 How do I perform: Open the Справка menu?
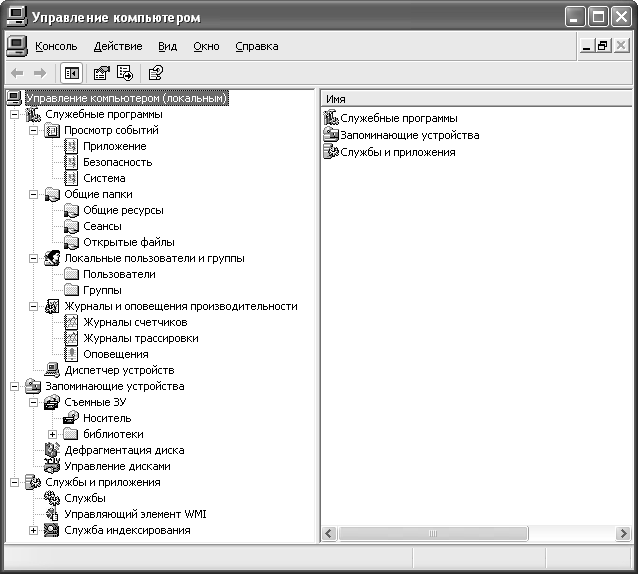point(257,46)
